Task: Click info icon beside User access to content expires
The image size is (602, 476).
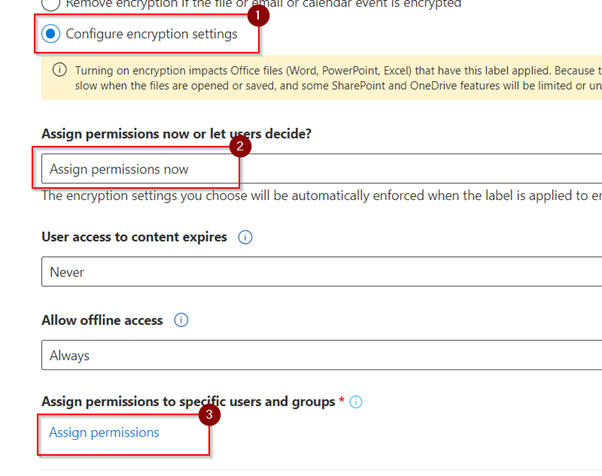Action: [x=245, y=238]
